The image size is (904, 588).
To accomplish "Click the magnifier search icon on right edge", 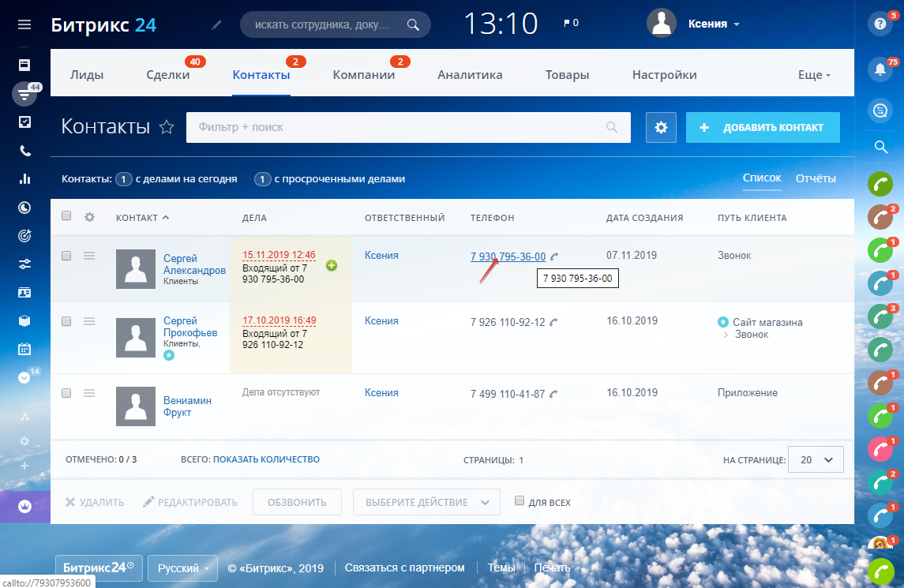I will pyautogui.click(x=880, y=147).
